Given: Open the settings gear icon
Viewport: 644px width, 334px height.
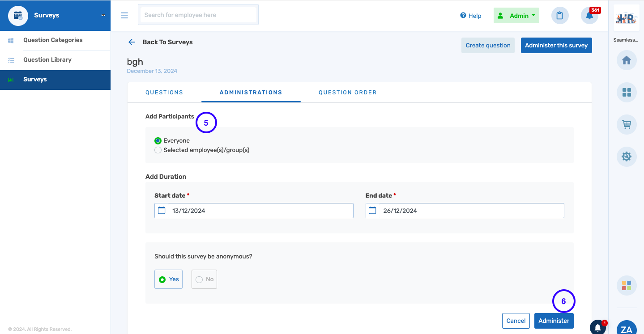Looking at the screenshot, I should [626, 156].
